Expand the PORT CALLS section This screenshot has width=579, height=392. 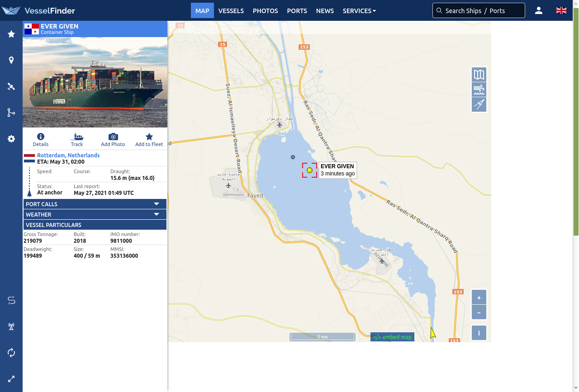click(95, 204)
